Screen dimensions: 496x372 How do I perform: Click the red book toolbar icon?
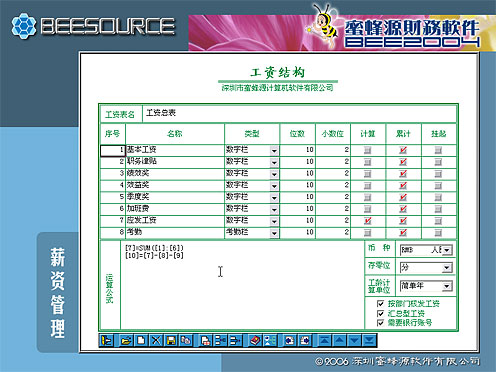[255, 340]
